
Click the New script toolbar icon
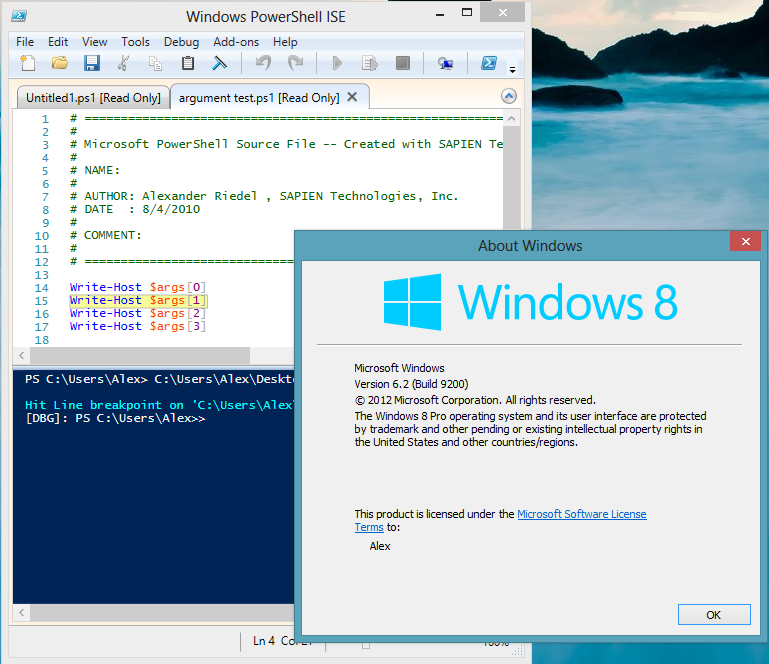[x=28, y=63]
